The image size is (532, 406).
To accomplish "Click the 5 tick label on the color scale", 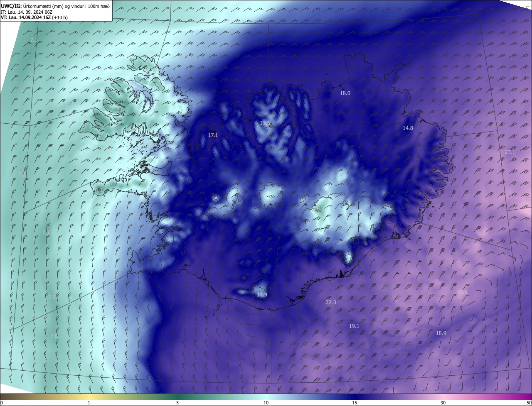I will coord(177,403).
